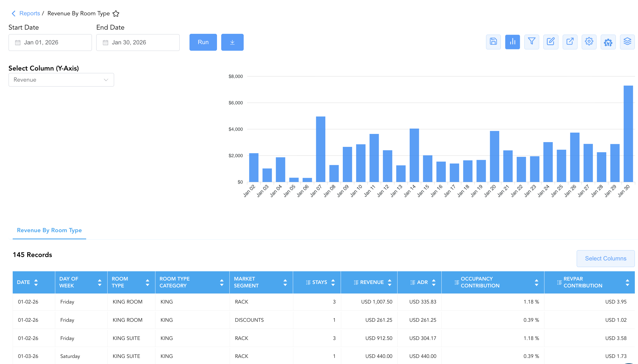Click the Jan 20 bar in chart
The width and height of the screenshot is (638, 364).
(494, 156)
